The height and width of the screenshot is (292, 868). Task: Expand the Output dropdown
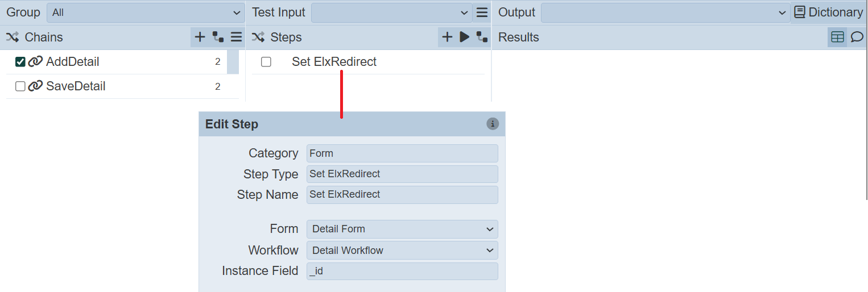(x=664, y=12)
